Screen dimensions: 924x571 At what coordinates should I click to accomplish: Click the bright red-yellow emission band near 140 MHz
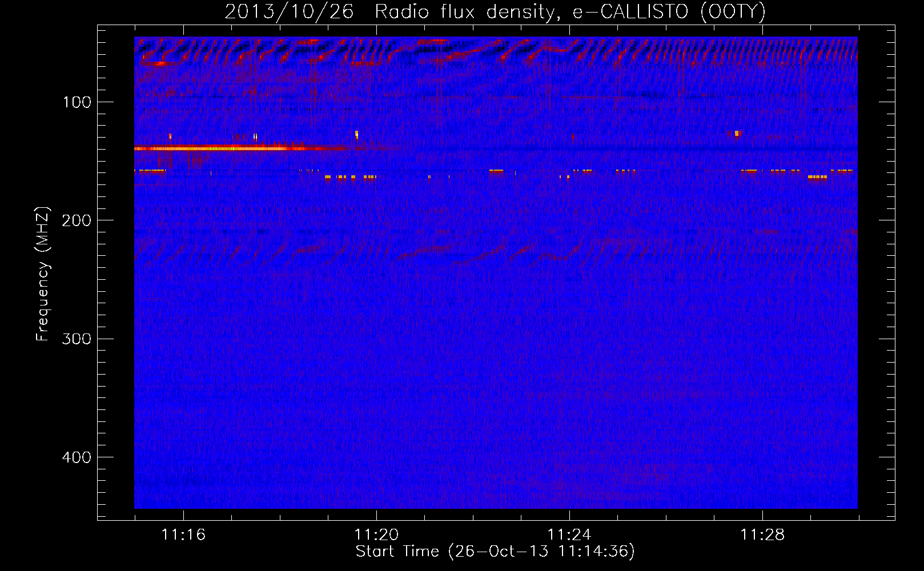pyautogui.click(x=240, y=148)
